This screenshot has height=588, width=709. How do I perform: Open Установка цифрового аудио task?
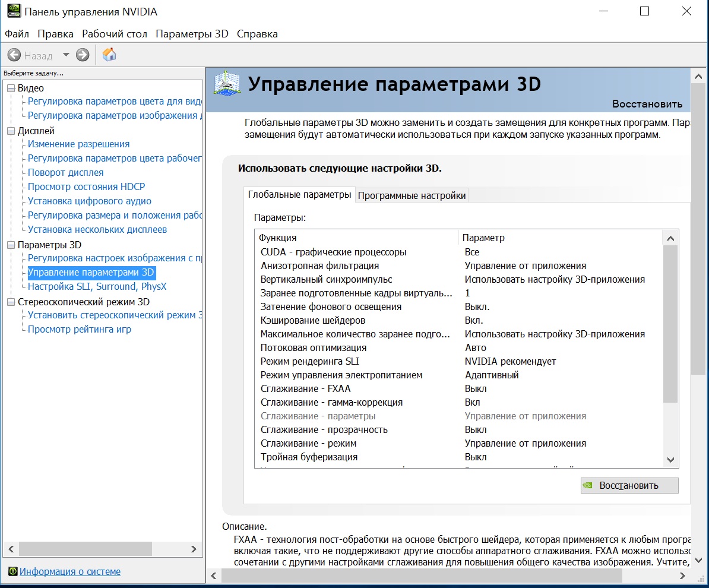[x=90, y=201]
